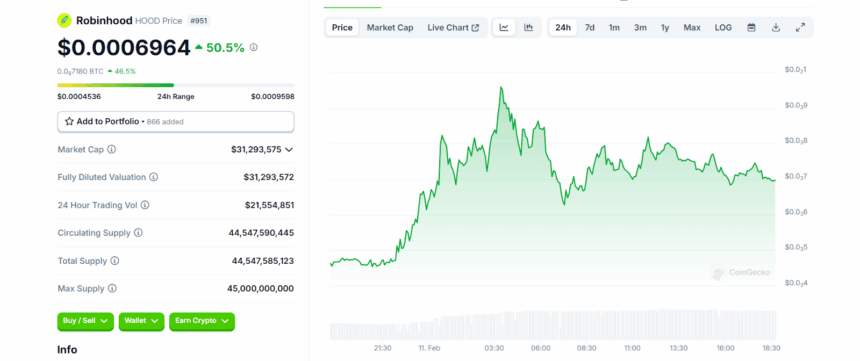Expand the Market Cap value chevron
Viewport: 860px width, 361px height.
tap(289, 149)
